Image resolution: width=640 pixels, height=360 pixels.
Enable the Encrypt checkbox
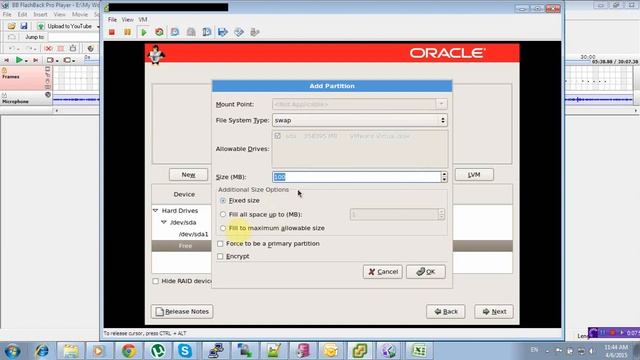pyautogui.click(x=220, y=256)
